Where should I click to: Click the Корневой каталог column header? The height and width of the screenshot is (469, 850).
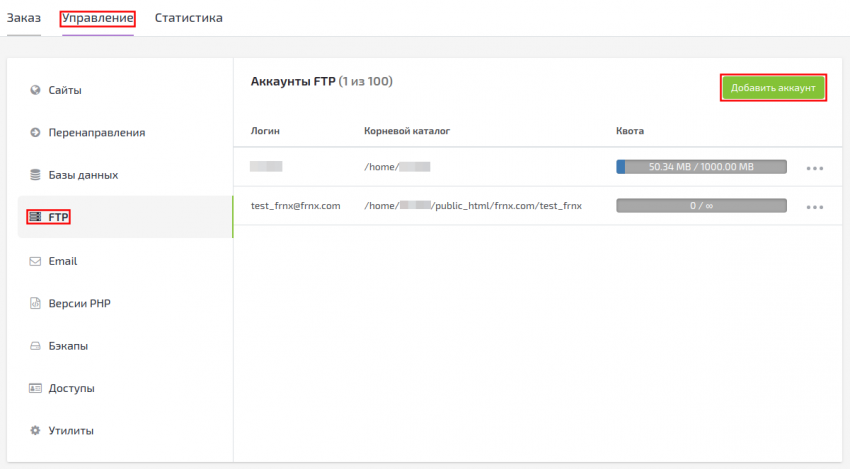[x=407, y=131]
